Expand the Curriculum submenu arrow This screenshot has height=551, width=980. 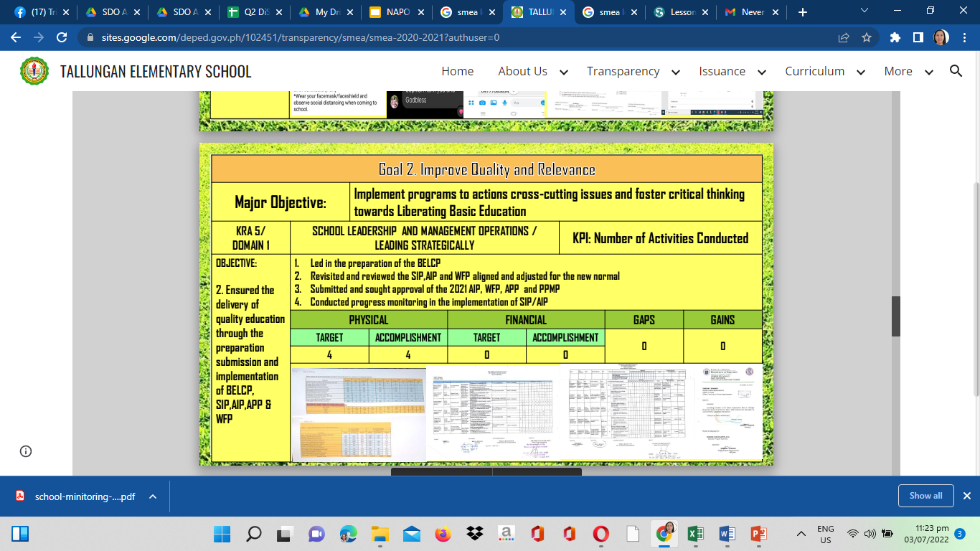coord(861,72)
